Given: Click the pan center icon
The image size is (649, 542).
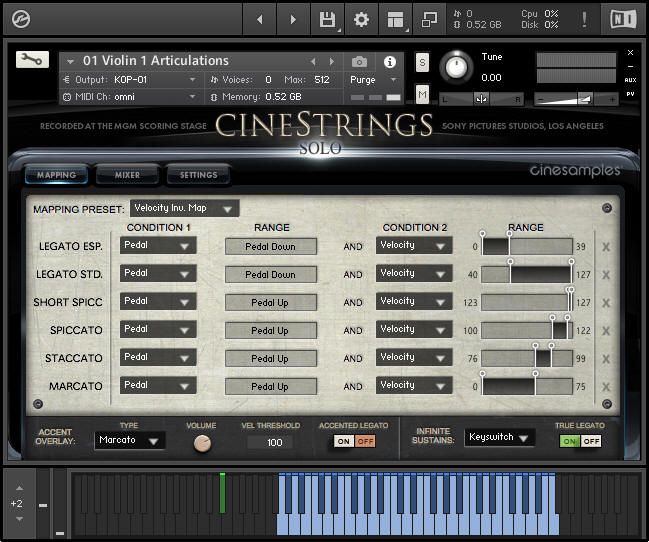Looking at the screenshot, I should pyautogui.click(x=481, y=99).
